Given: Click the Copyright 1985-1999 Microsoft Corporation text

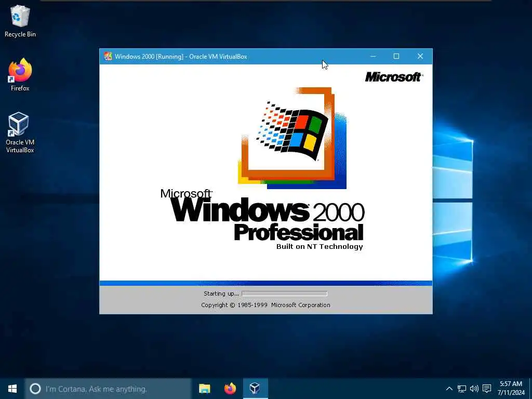Looking at the screenshot, I should pyautogui.click(x=265, y=305).
